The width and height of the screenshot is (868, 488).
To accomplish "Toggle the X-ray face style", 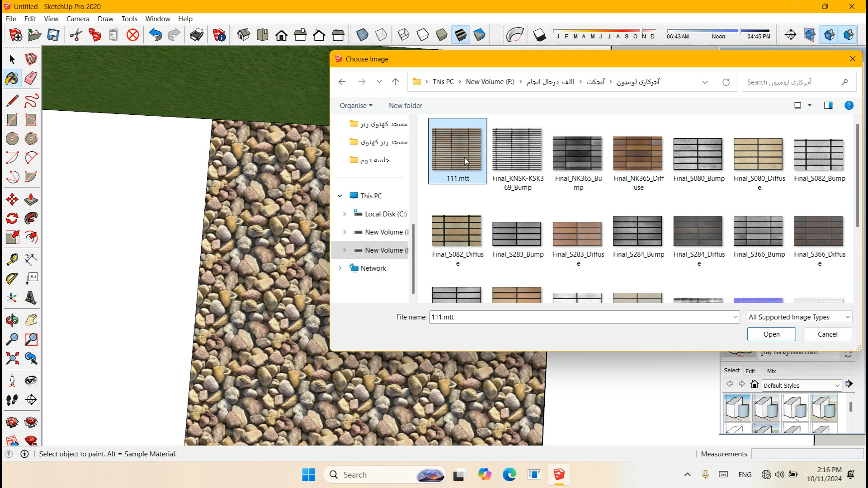I will [362, 35].
